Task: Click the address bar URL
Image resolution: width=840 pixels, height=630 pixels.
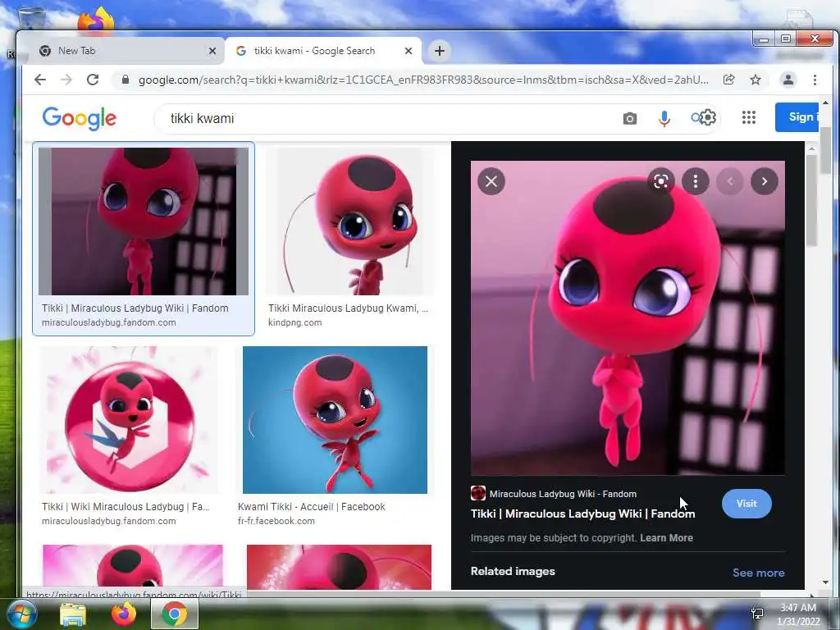Action: 423,80
